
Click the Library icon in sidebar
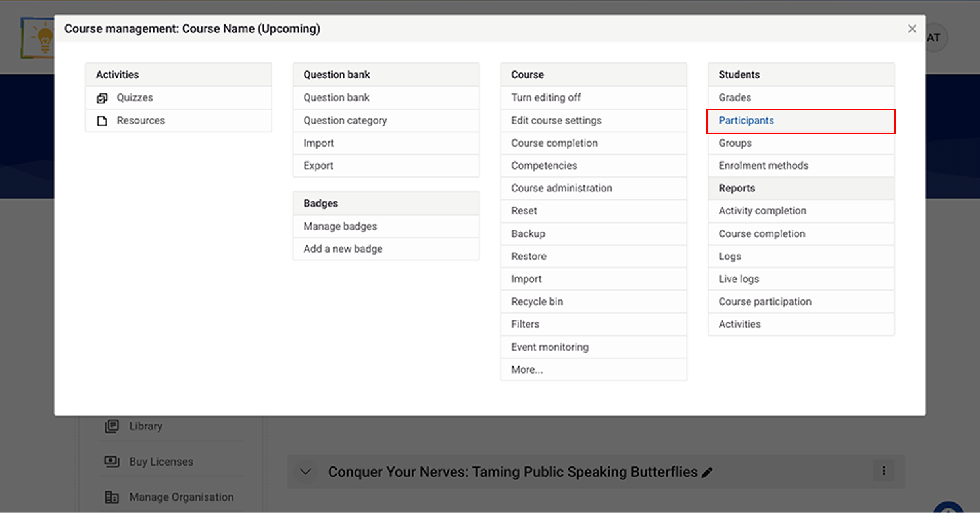112,426
